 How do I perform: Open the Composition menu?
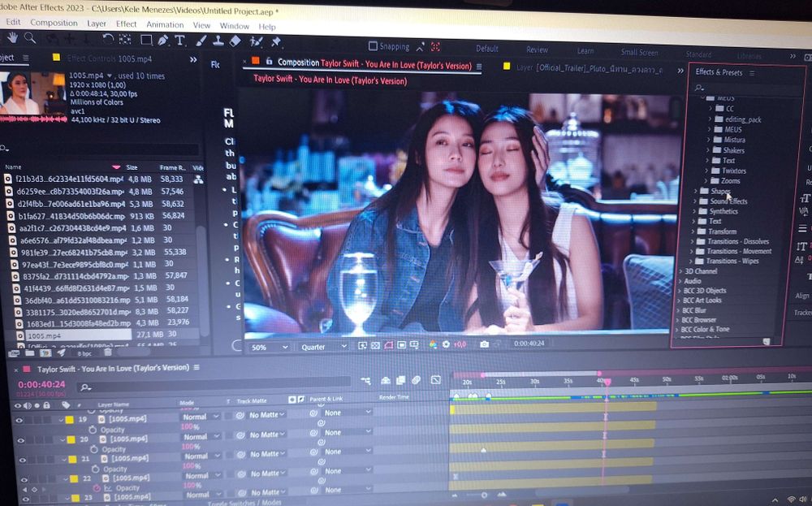(x=54, y=23)
